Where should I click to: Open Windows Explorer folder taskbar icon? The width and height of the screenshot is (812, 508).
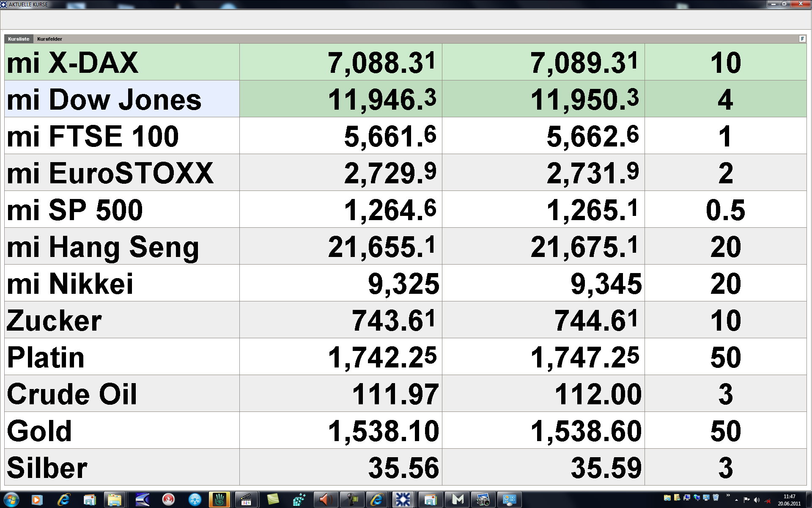pyautogui.click(x=115, y=500)
